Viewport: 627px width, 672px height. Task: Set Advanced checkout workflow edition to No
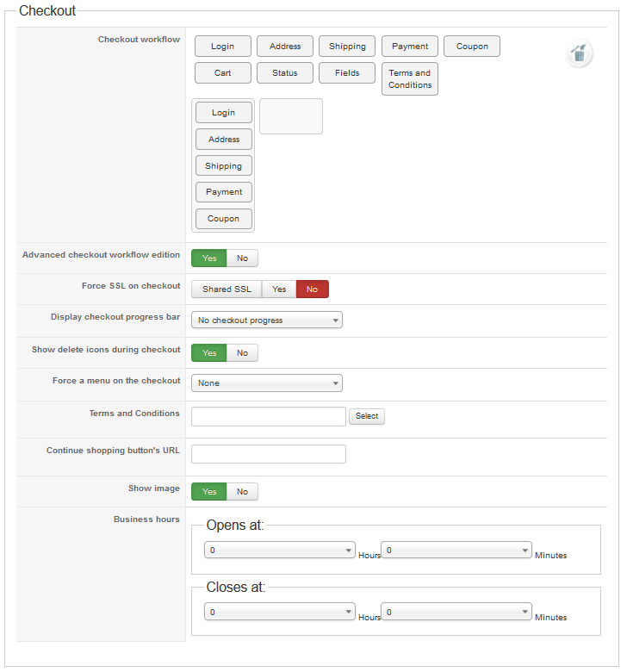[x=242, y=258]
